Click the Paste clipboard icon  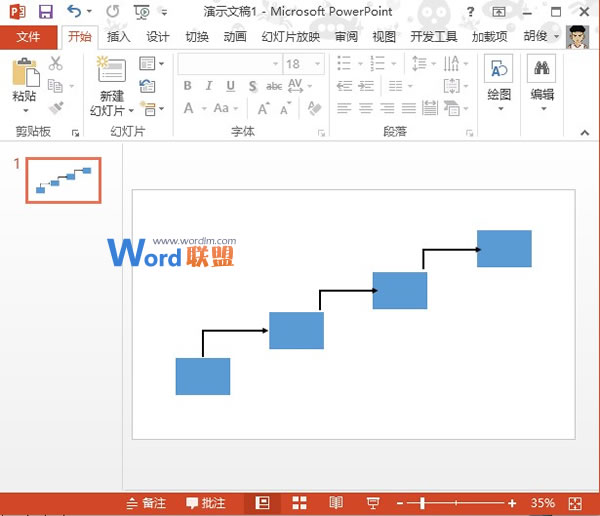(x=26, y=72)
